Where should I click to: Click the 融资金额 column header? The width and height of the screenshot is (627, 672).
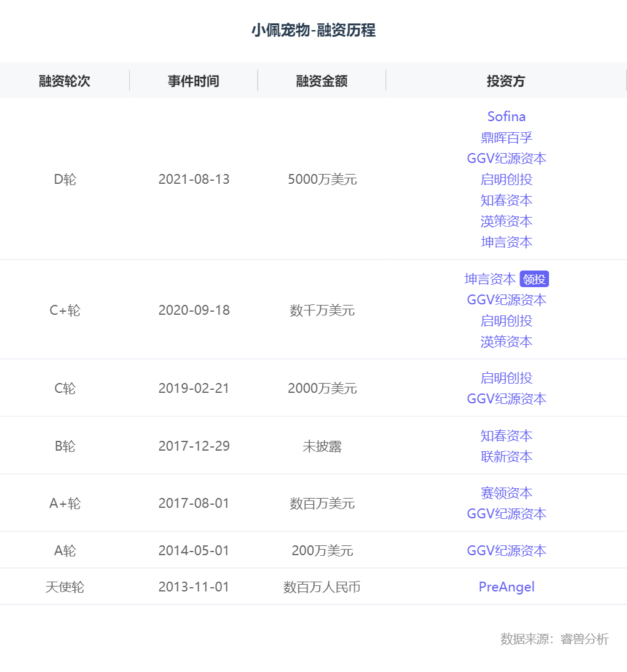pos(321,81)
